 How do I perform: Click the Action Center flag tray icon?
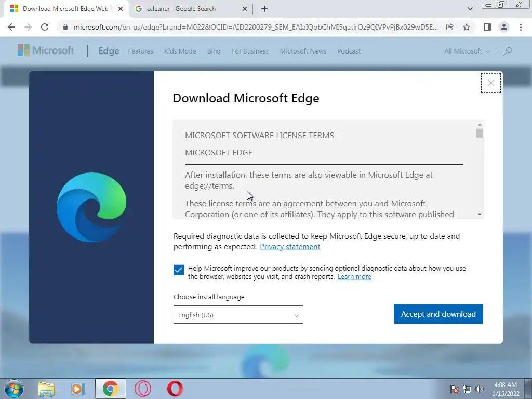pyautogui.click(x=454, y=389)
